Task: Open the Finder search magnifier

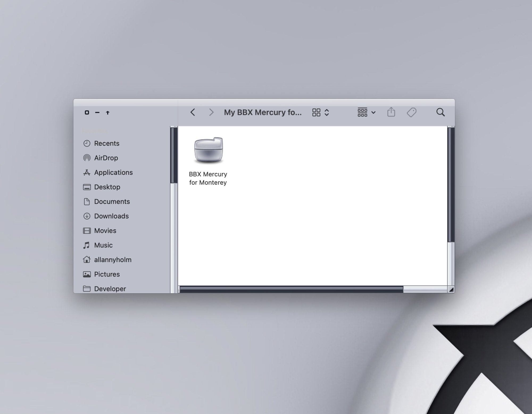Action: (440, 112)
